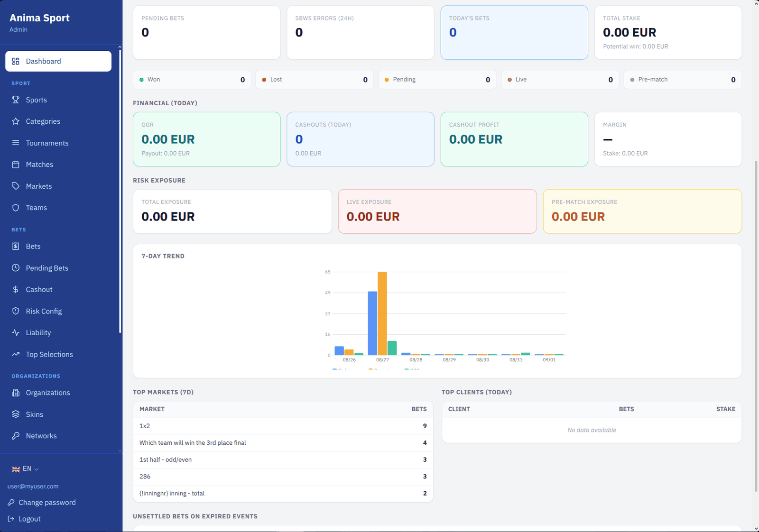Open the Bets list

click(58, 246)
